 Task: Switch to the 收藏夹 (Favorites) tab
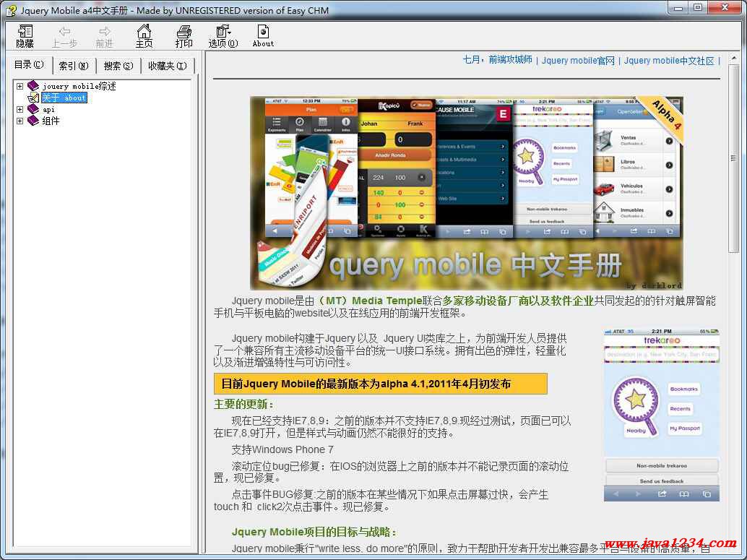click(x=167, y=66)
